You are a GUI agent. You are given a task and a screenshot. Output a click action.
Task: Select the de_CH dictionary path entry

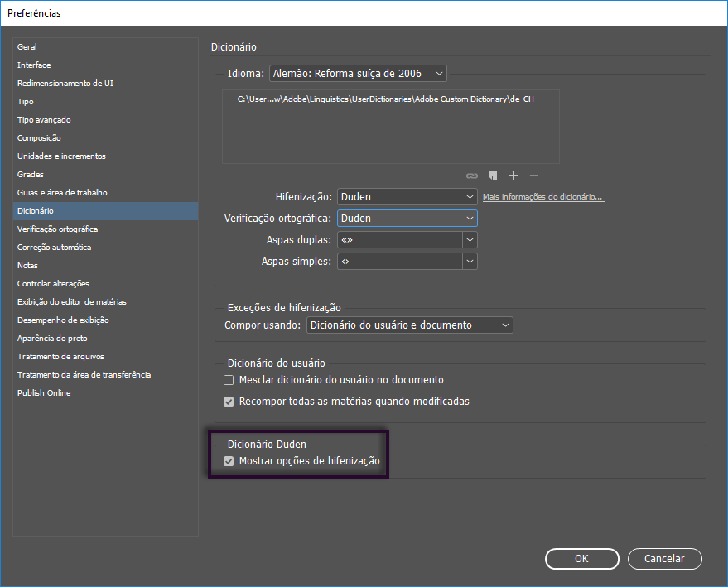coord(389,98)
